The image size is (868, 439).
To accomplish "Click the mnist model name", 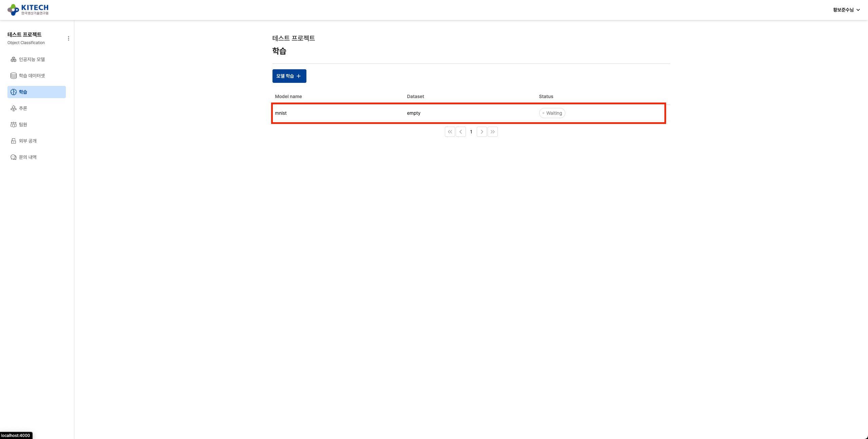I will [x=281, y=113].
